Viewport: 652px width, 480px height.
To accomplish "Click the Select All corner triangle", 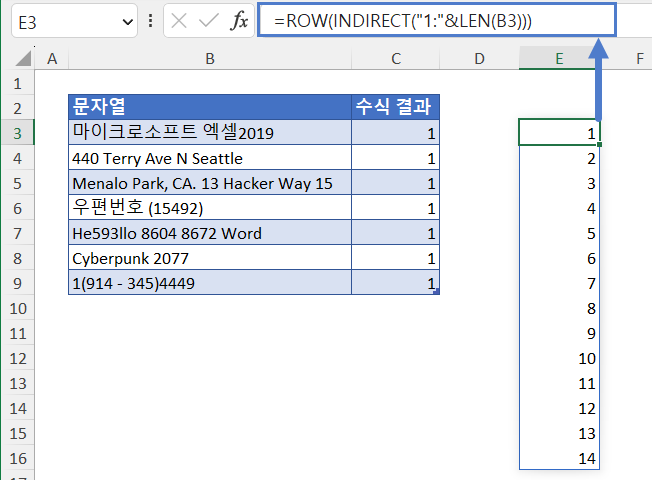I will (x=23, y=58).
